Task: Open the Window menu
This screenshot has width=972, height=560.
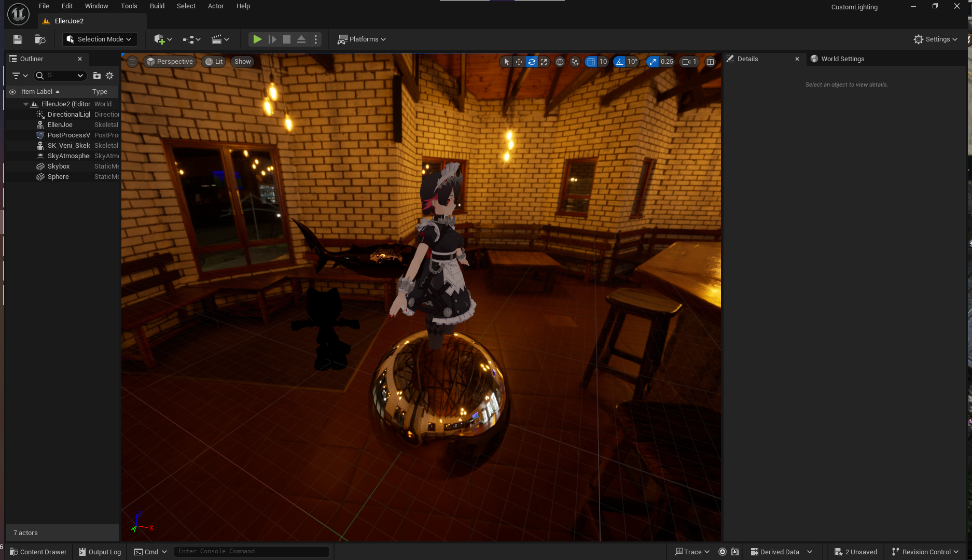Action: pyautogui.click(x=96, y=6)
